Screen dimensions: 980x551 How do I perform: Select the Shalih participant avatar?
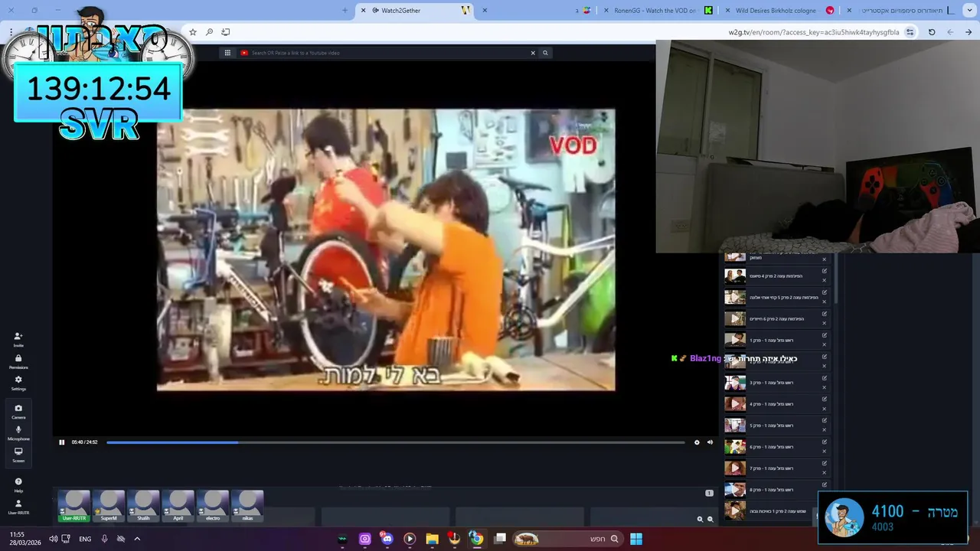point(143,506)
